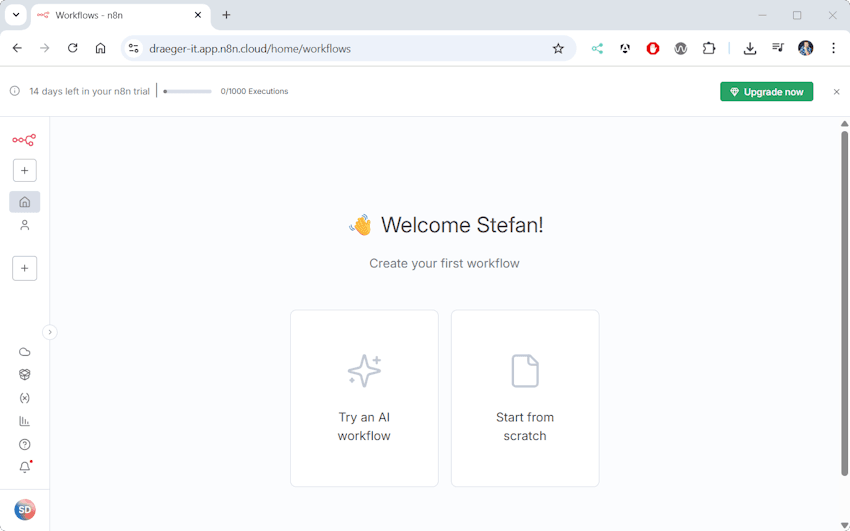
Task: Click the top plus button in sidebar
Action: point(24,171)
